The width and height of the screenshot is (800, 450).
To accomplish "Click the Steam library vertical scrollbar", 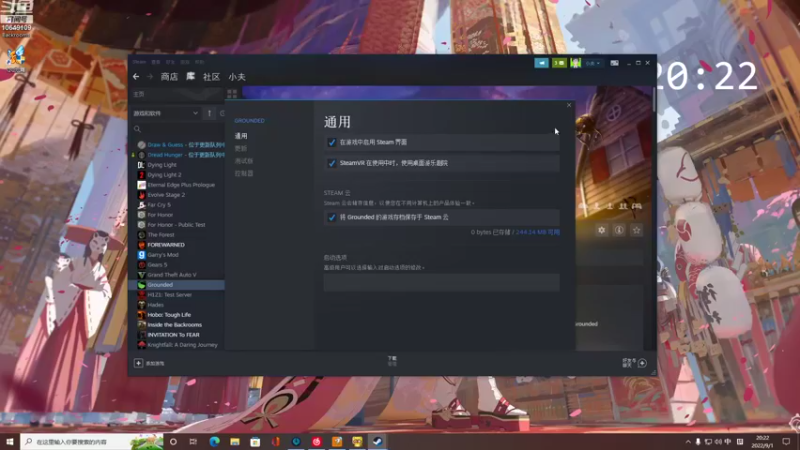I will tap(654, 99).
